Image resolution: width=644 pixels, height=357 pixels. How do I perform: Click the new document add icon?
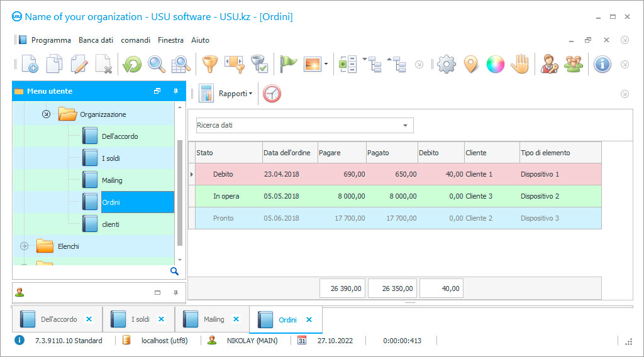pyautogui.click(x=30, y=64)
